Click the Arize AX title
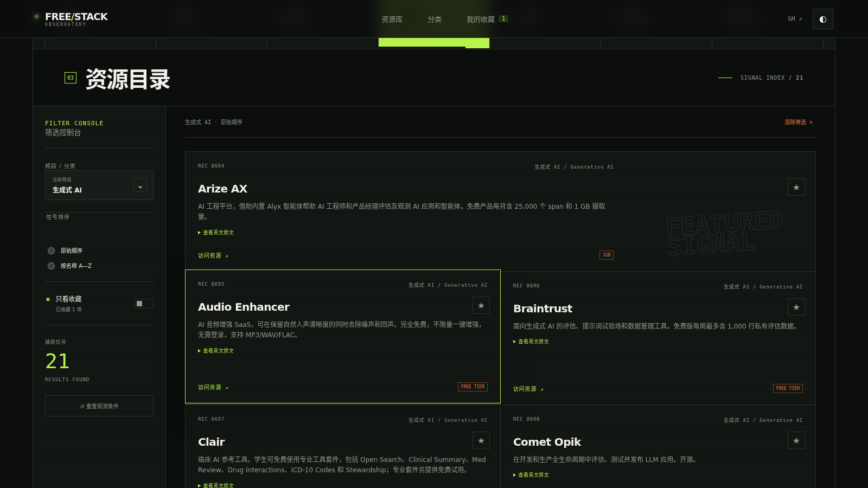 click(x=222, y=189)
